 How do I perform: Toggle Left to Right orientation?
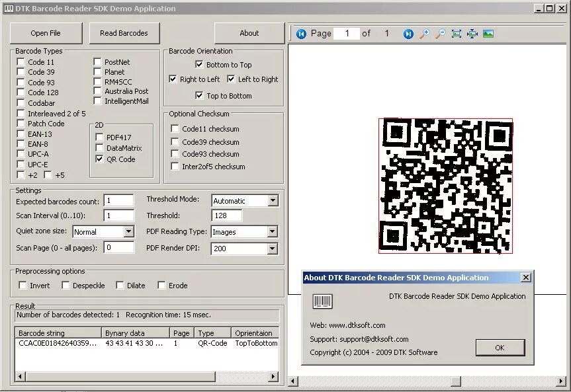pyautogui.click(x=231, y=79)
